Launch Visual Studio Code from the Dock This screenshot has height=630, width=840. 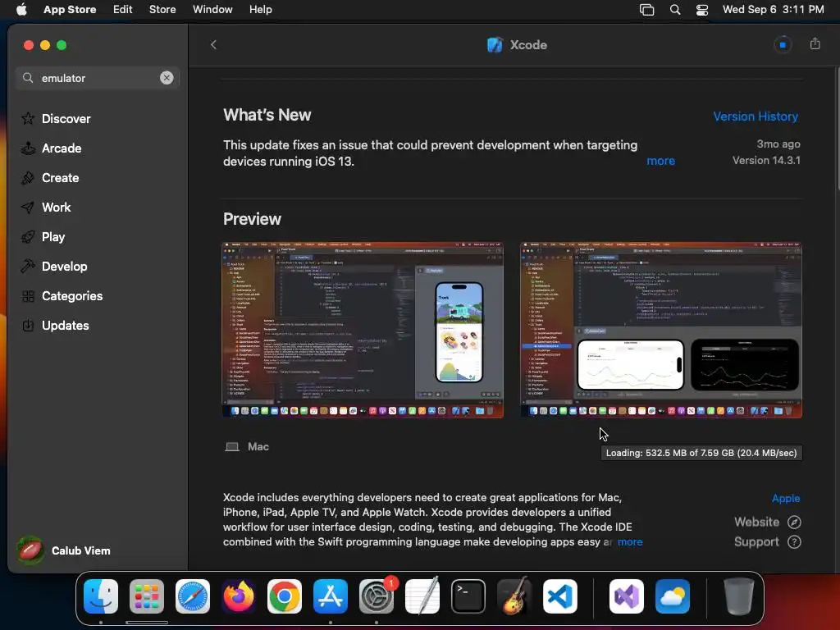[559, 596]
